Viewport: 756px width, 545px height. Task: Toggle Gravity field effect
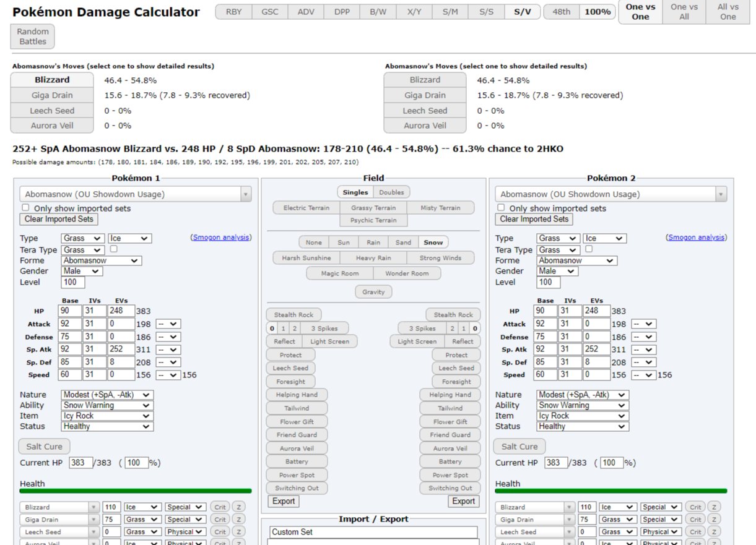373,292
